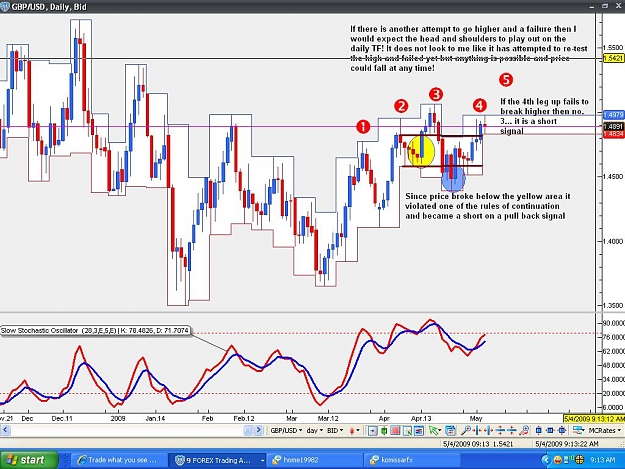Click the second horizontal expand/compress arrows icon
This screenshot has width=625, height=469.
coord(489,431)
